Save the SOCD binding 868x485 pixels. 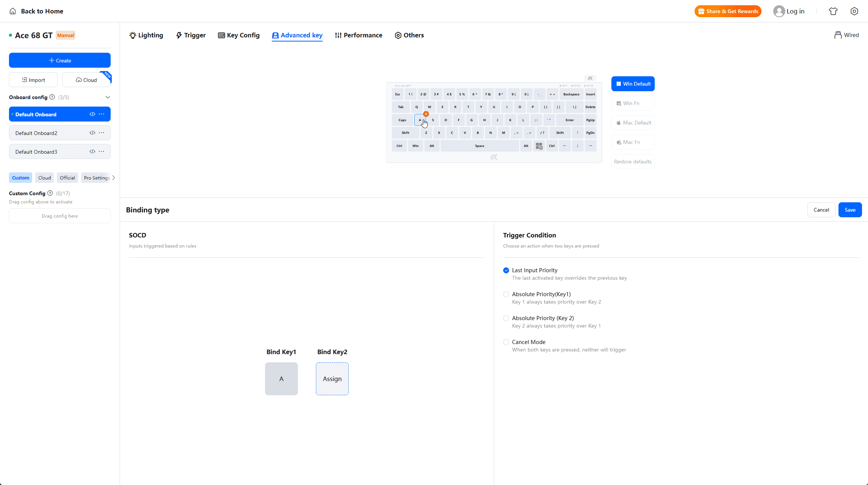click(x=850, y=210)
